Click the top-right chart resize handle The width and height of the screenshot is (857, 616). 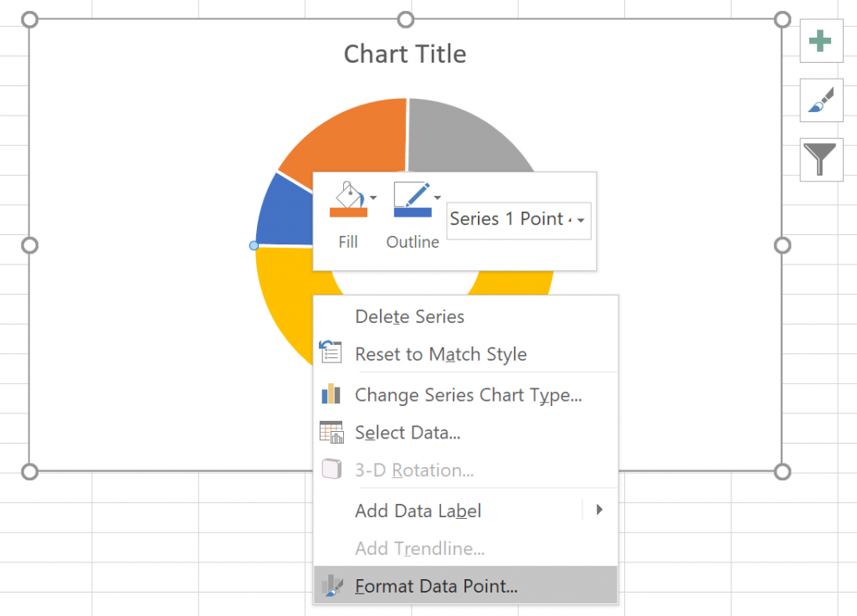click(783, 19)
